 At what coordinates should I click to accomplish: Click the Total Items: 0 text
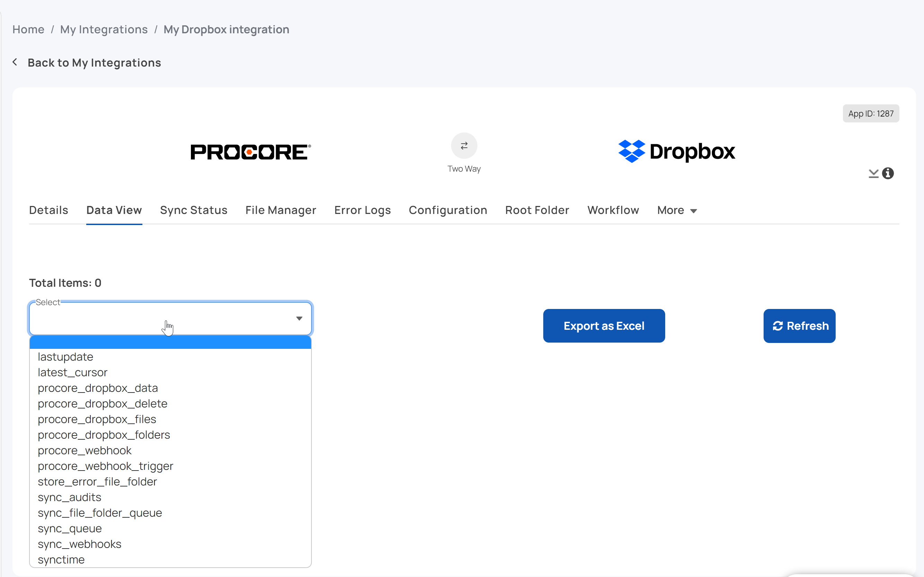click(x=65, y=283)
